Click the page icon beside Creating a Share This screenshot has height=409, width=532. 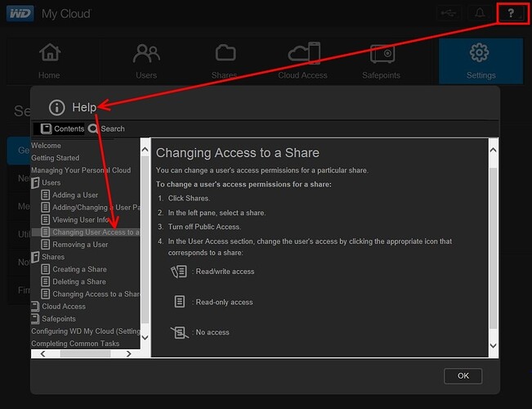(46, 269)
